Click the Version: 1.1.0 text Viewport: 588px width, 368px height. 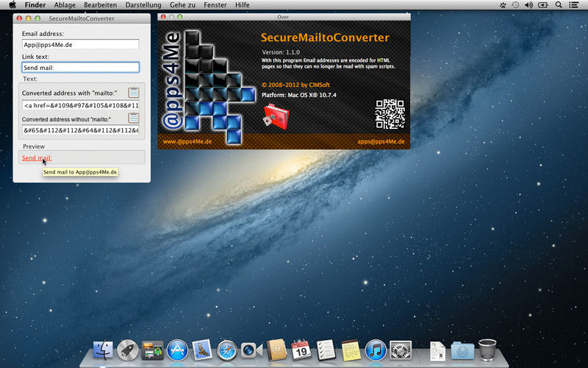click(x=281, y=52)
